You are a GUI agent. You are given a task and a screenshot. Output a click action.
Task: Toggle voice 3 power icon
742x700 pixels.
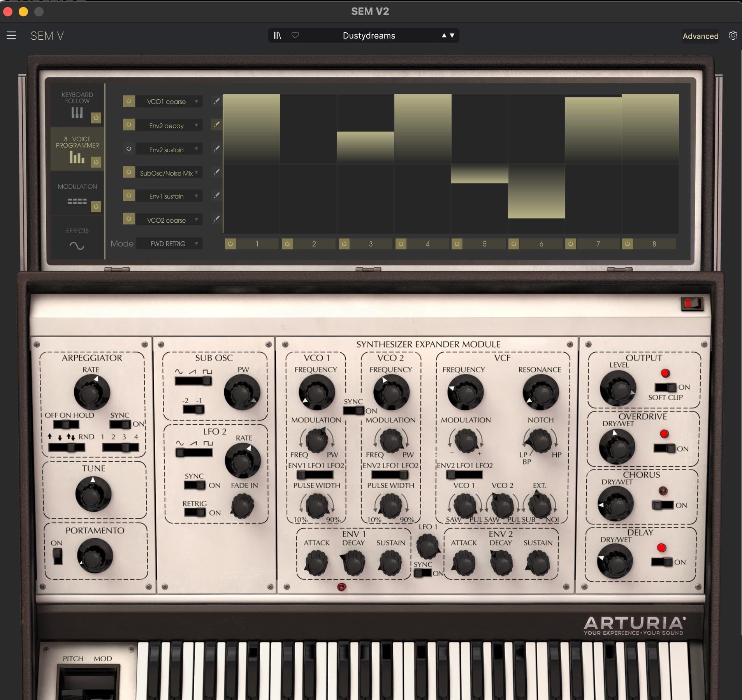[x=344, y=244]
